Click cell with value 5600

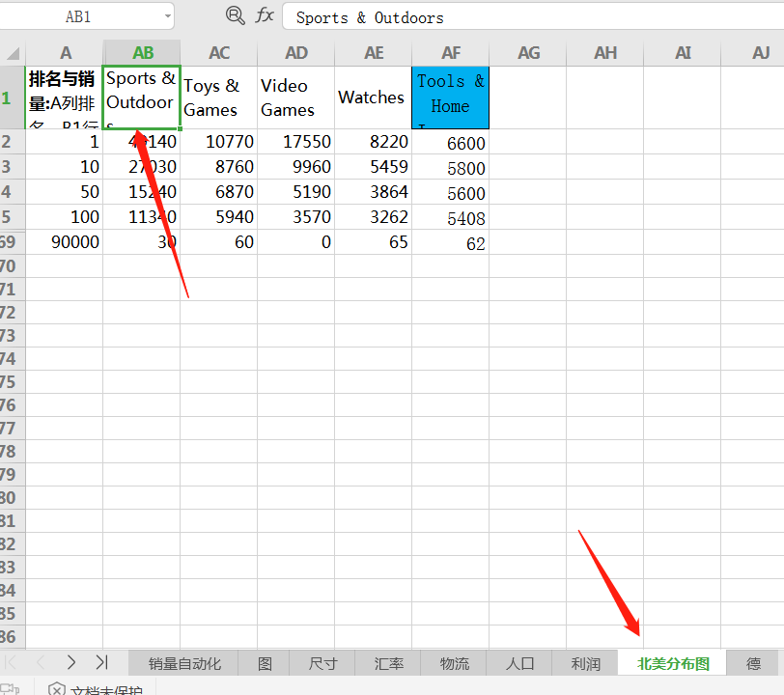coord(451,193)
